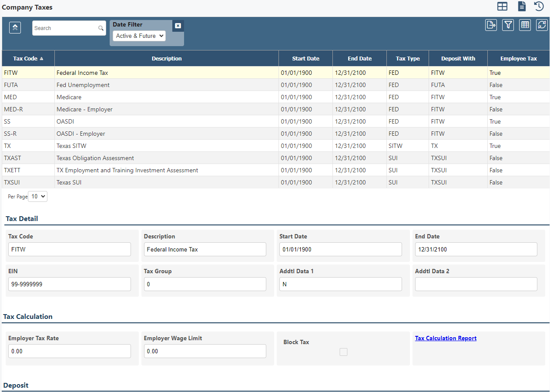Remove the Date Filter with X
Screen dimensions: 550x392
click(178, 26)
